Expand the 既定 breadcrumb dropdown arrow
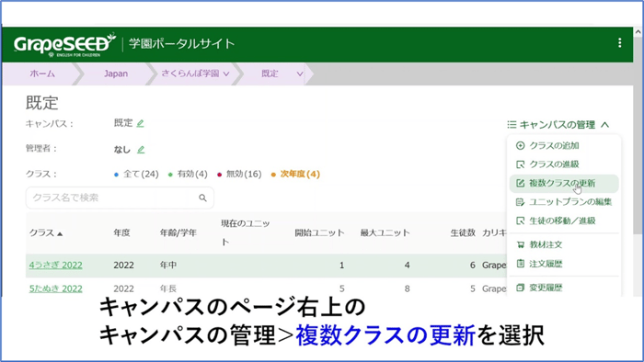 click(x=300, y=74)
